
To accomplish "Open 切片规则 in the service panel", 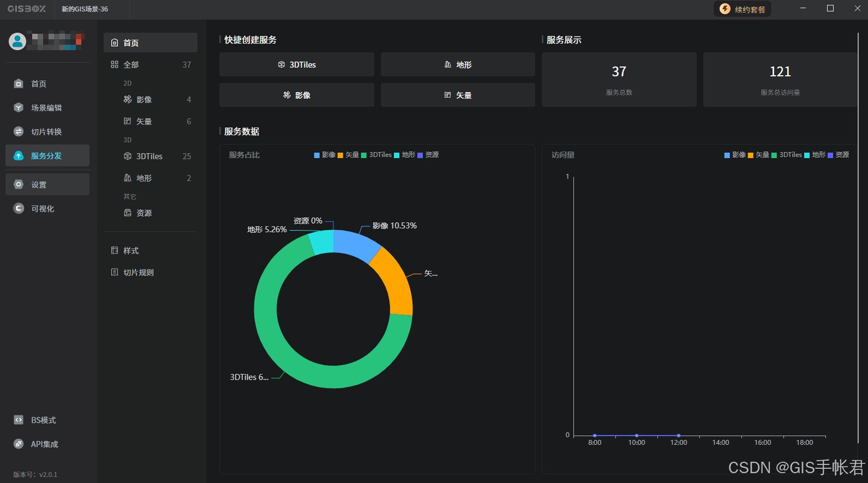I will click(151, 272).
